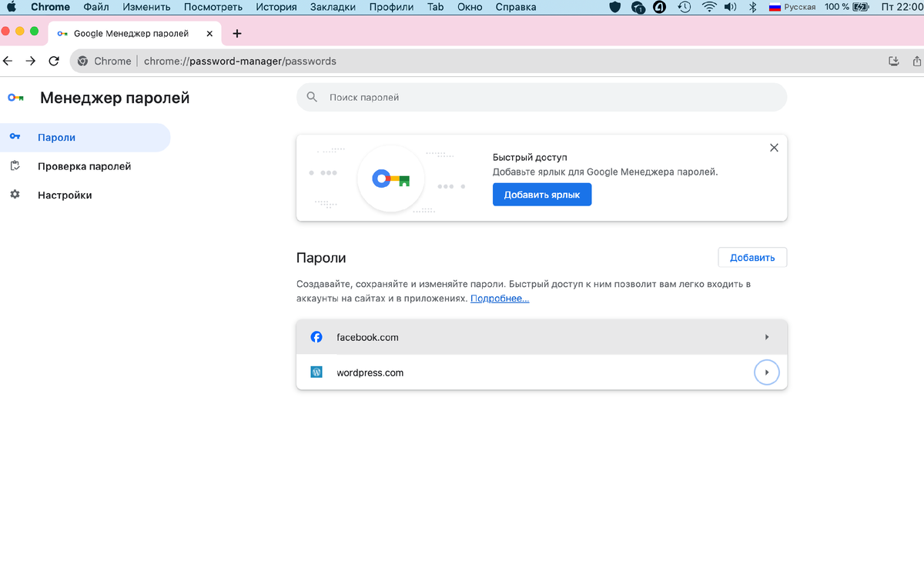
Task: Open the История menu
Action: (x=276, y=7)
